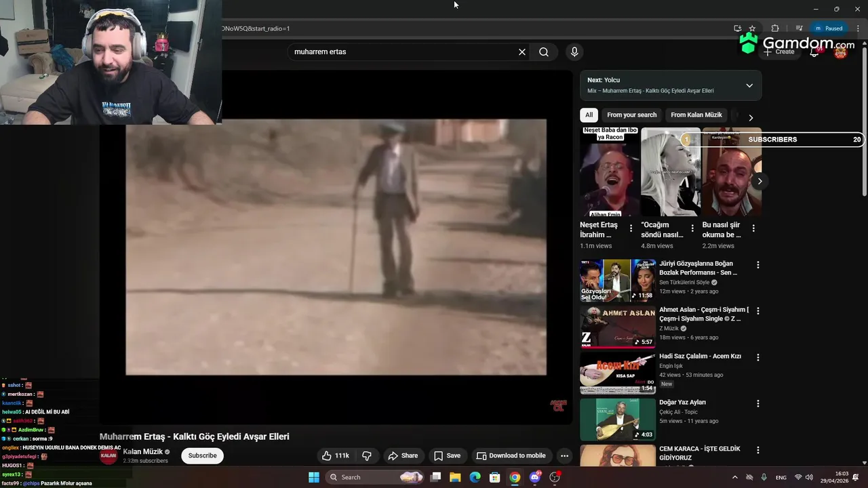Clear the YouTube search box text
This screenshot has height=488, width=868.
tap(522, 52)
